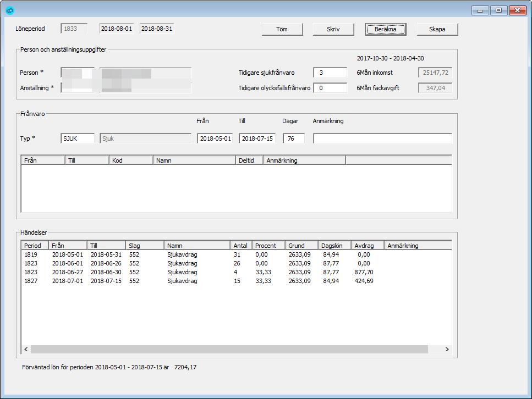The width and height of the screenshot is (532, 399).
Task: Click the 6Mån inkomst value 25147,72
Action: (435, 73)
